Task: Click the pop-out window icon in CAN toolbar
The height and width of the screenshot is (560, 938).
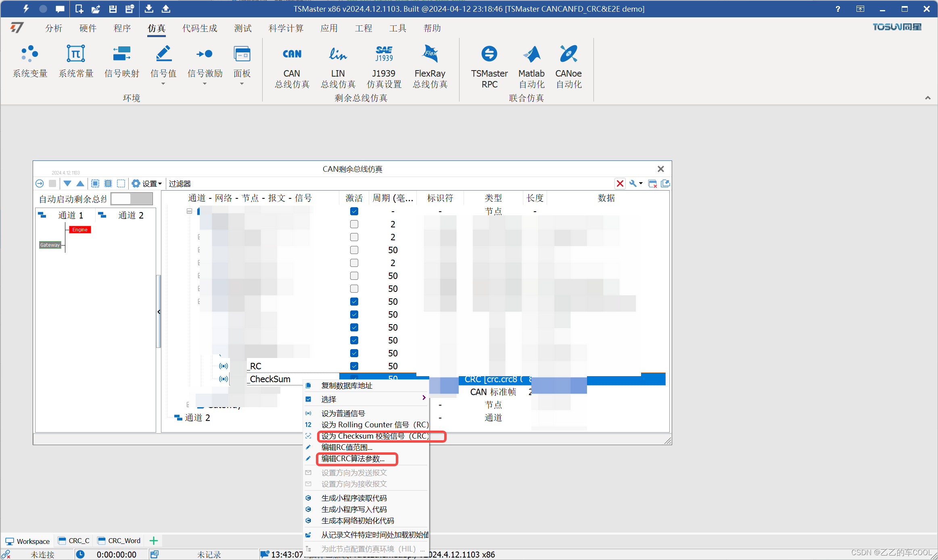Action: point(665,183)
